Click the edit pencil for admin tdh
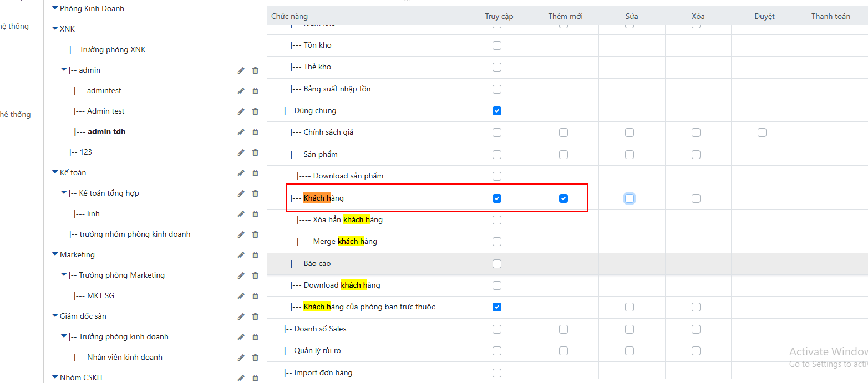The image size is (868, 383). click(241, 132)
